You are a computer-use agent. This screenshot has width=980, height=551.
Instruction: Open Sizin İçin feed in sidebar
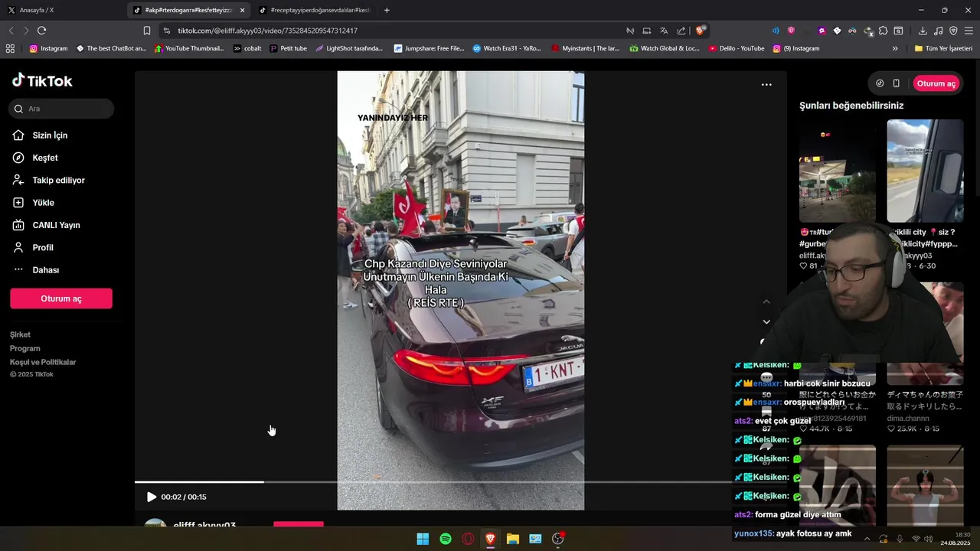pyautogui.click(x=50, y=135)
